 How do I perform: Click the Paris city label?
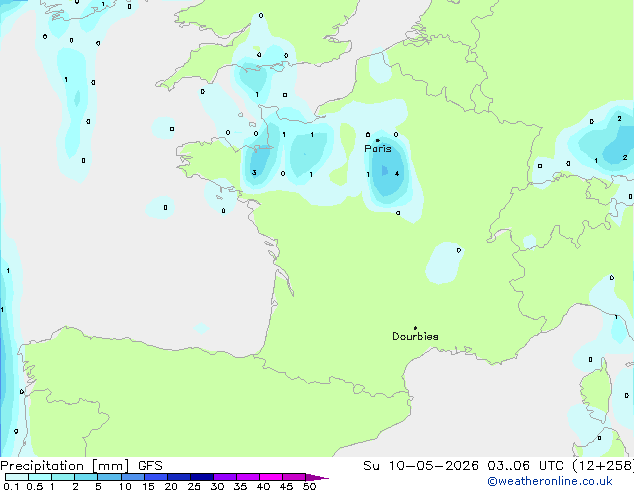[x=378, y=149]
